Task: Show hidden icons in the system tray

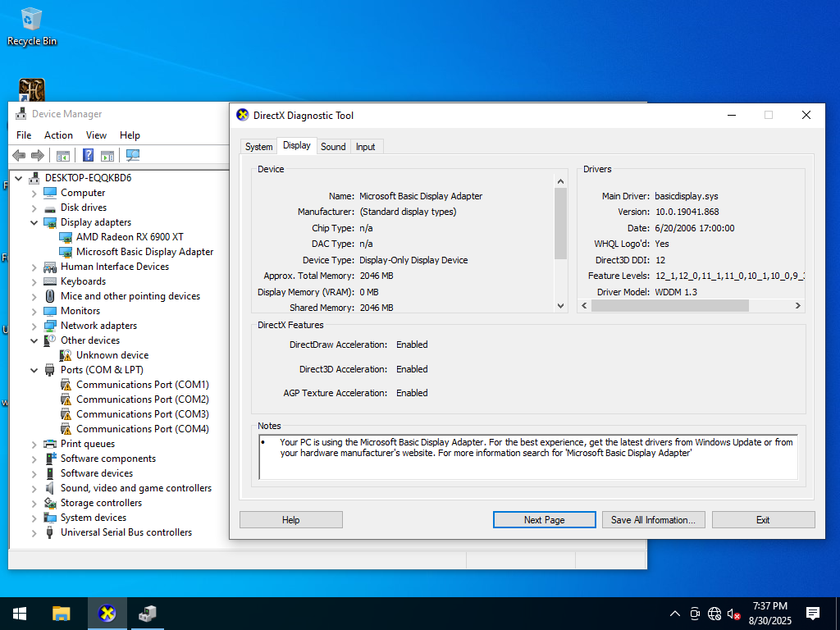Action: coord(675,614)
